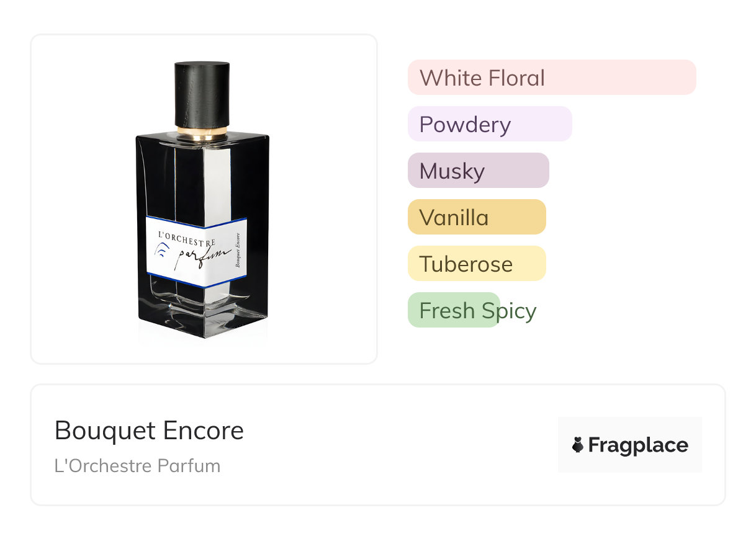Click the white label panel on the bottle
The height and width of the screenshot is (536, 756).
pos(197,251)
